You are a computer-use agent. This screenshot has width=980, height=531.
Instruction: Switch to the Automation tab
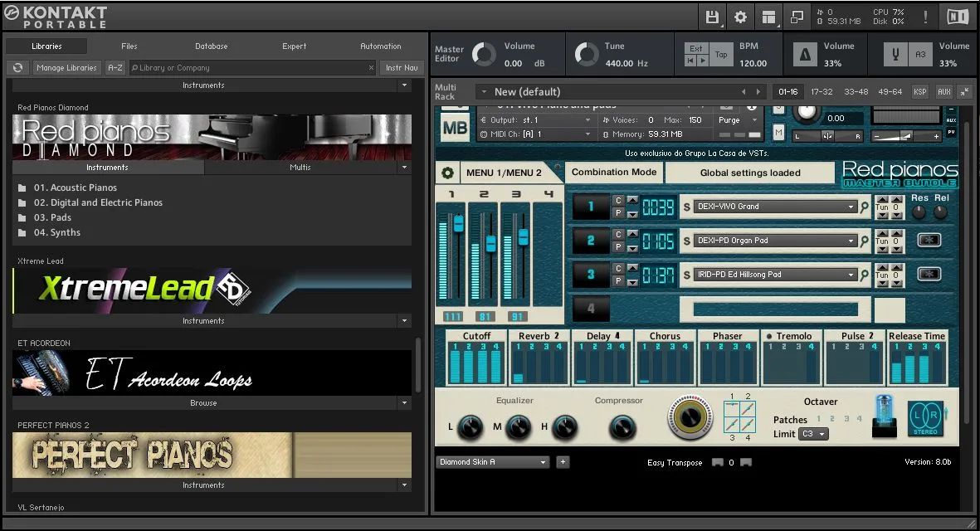coord(380,46)
